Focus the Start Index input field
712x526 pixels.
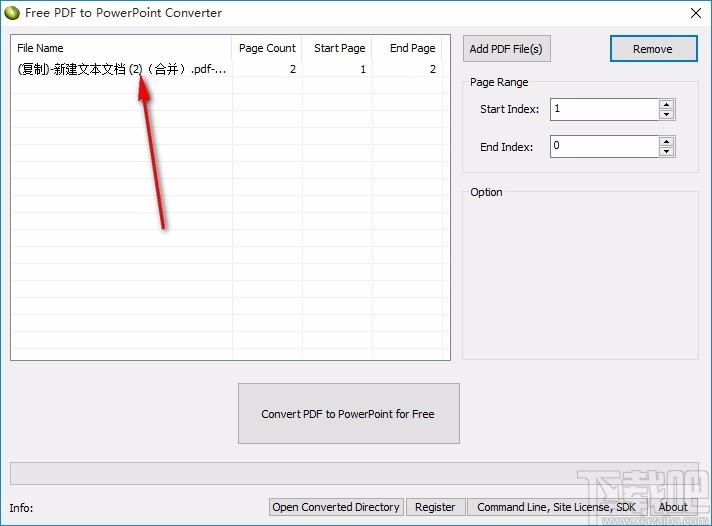[x=604, y=109]
